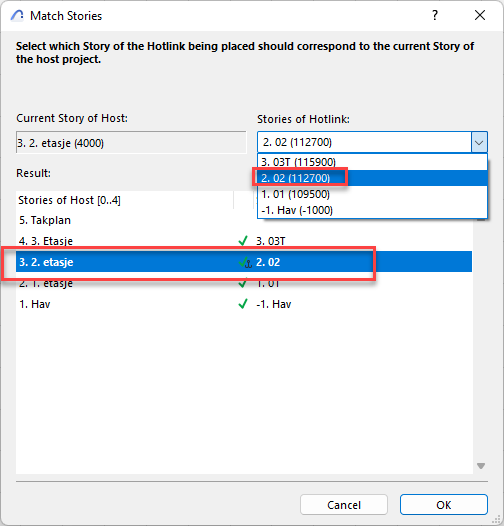
Task: Click the anchor icon in highlighted row
Action: (248, 264)
